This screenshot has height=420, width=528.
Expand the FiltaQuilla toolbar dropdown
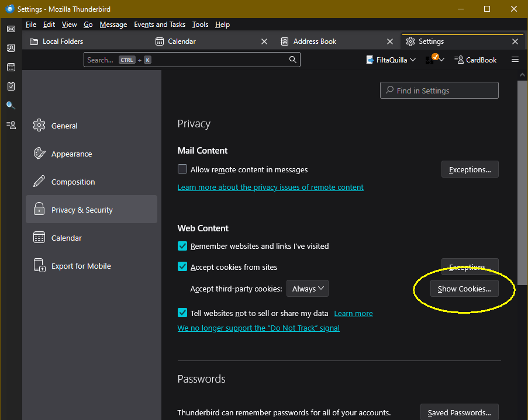pyautogui.click(x=413, y=60)
